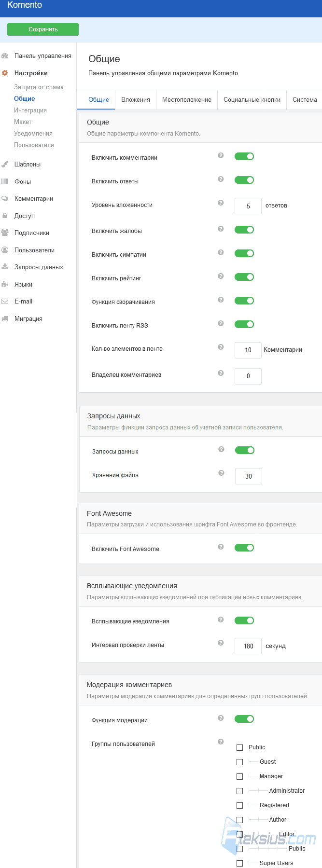This screenshot has width=322, height=868.
Task: Click the brush icon beside Шаблоны
Action: (x=5, y=164)
